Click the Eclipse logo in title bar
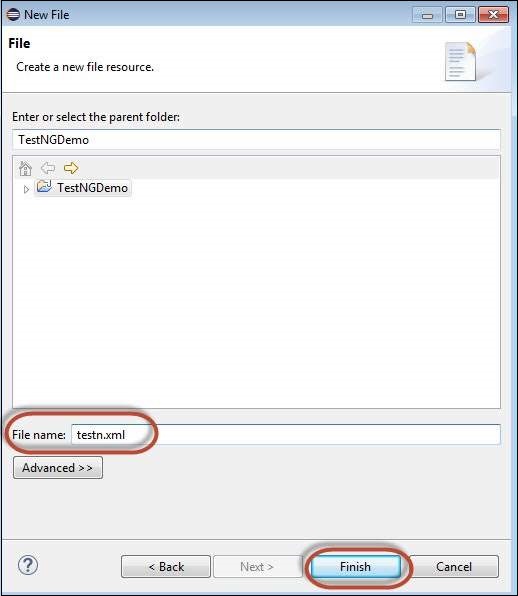The width and height of the screenshot is (518, 596). click(13, 15)
